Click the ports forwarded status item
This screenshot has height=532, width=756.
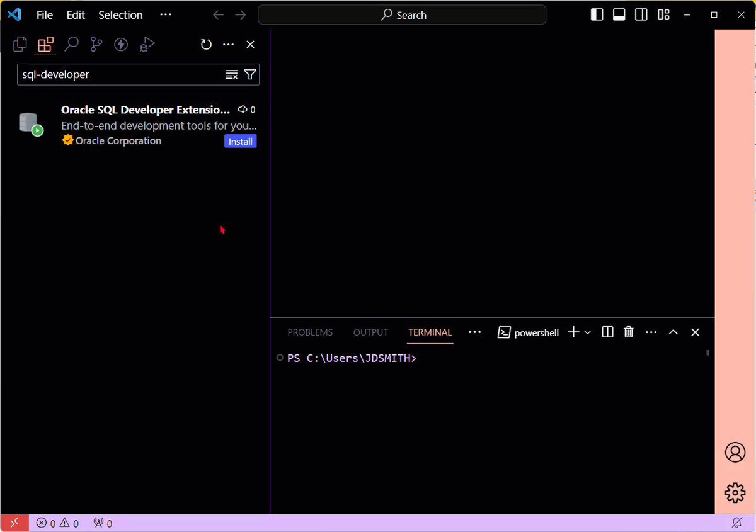pyautogui.click(x=103, y=523)
